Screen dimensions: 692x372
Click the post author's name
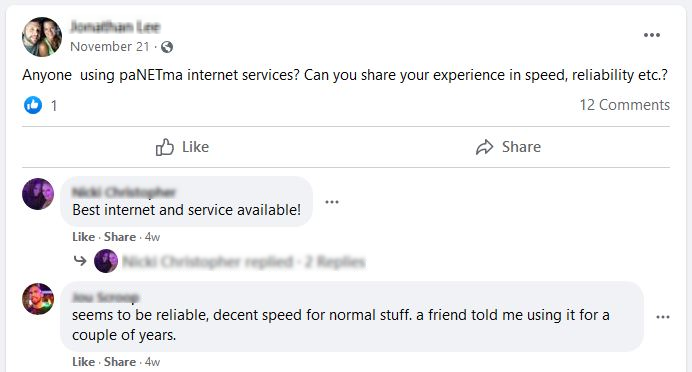tap(115, 27)
